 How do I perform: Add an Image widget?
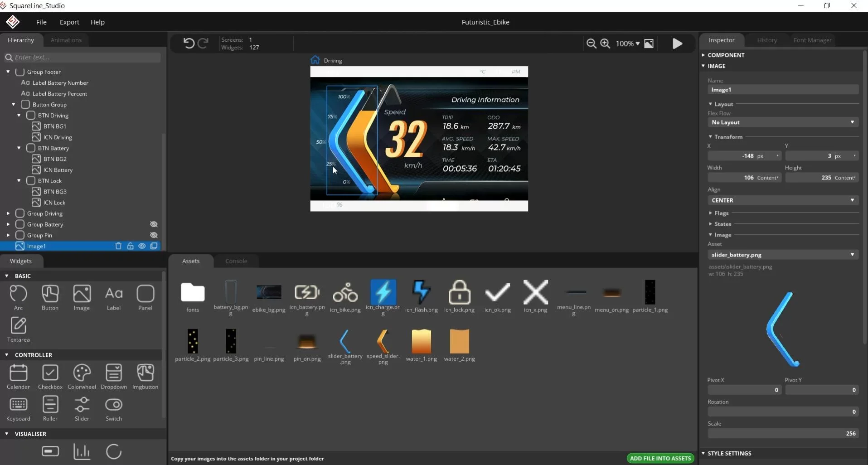point(82,297)
